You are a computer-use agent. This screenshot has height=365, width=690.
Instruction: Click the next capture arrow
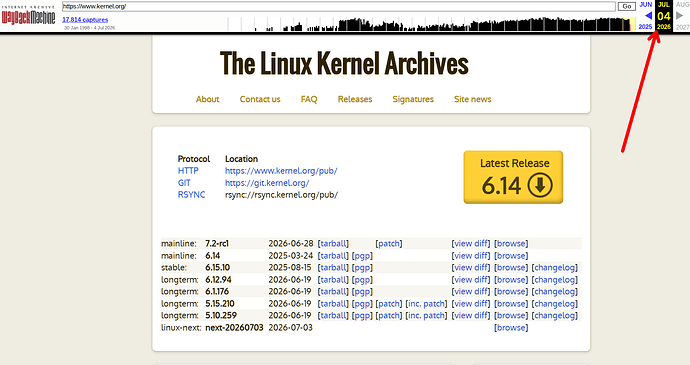click(x=679, y=16)
